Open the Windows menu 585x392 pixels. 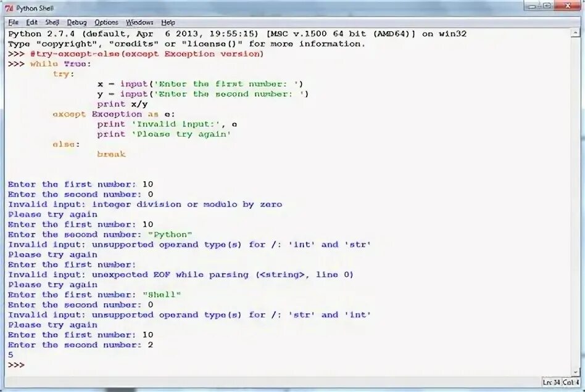139,22
